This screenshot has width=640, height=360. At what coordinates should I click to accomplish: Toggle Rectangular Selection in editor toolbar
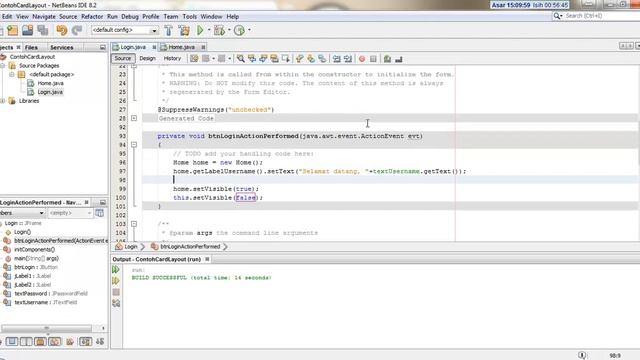285,59
